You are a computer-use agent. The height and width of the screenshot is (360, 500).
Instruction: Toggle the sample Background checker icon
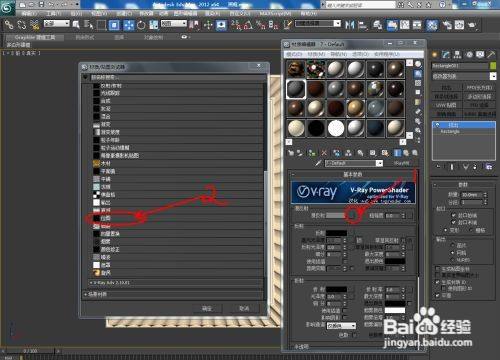click(x=418, y=83)
